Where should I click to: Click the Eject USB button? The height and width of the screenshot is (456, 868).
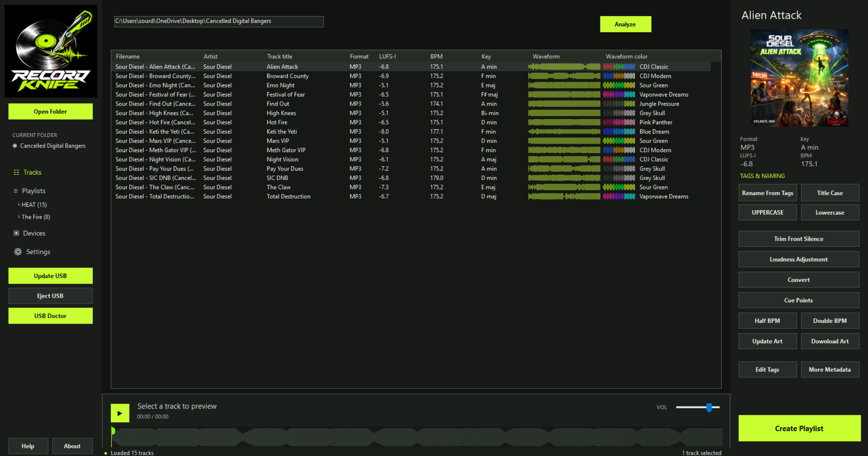pyautogui.click(x=51, y=296)
